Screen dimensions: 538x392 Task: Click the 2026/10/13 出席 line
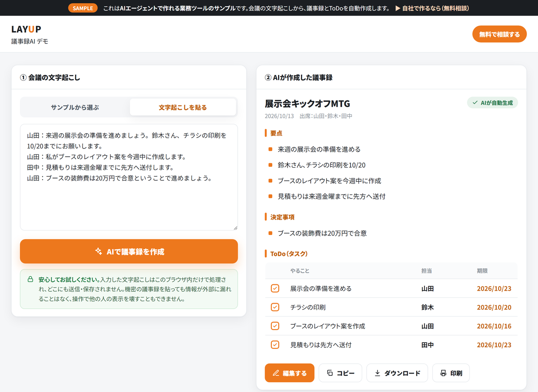pos(308,116)
